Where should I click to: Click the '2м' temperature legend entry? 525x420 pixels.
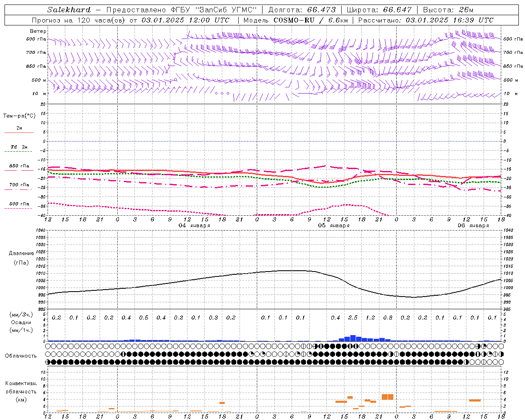19,128
